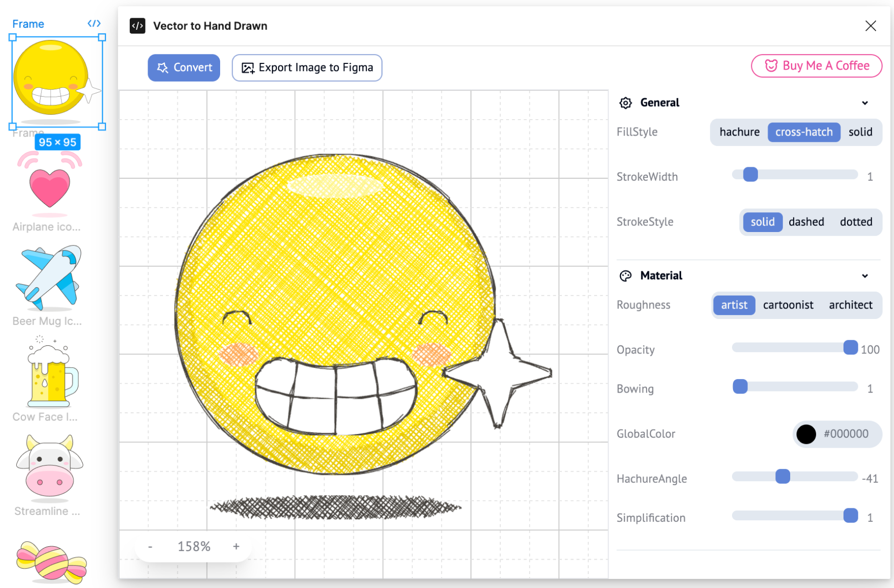This screenshot has width=894, height=588.
Task: Select the cow face icon in the sidebar
Action: 50,465
